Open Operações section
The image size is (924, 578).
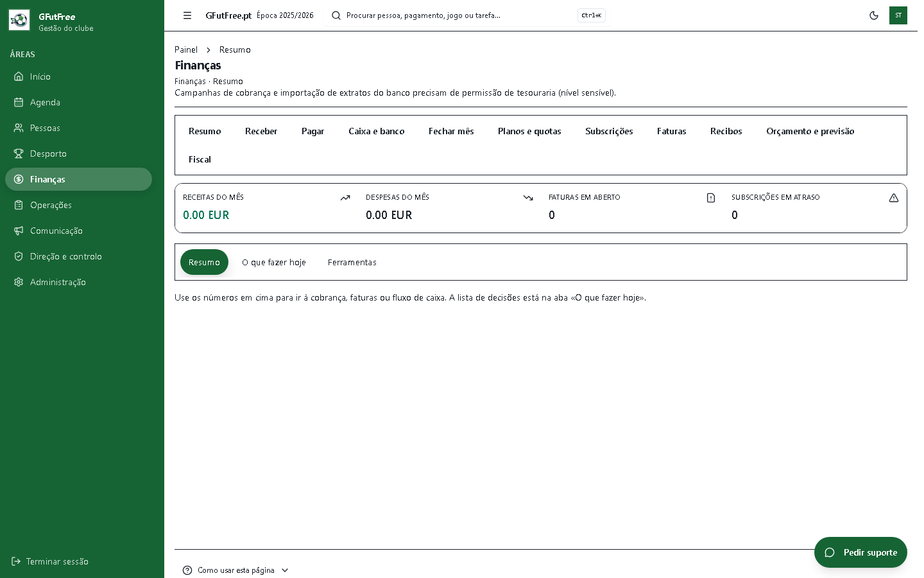[x=78, y=205]
